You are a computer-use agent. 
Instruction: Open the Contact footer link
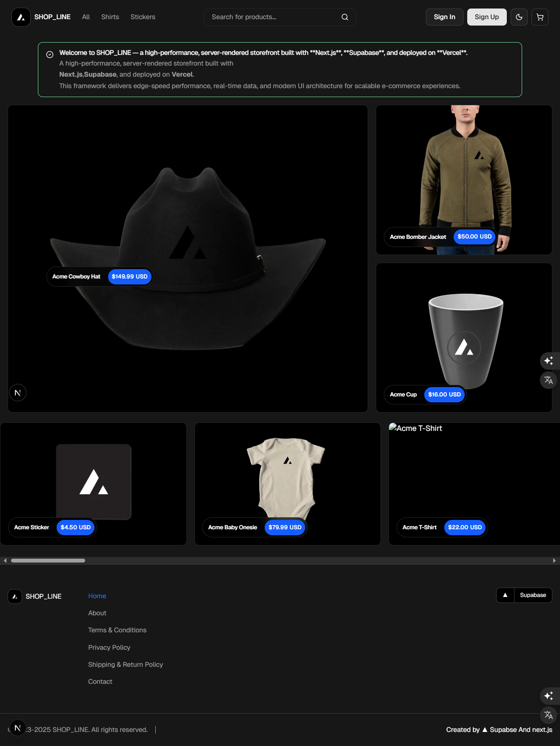[x=100, y=682]
